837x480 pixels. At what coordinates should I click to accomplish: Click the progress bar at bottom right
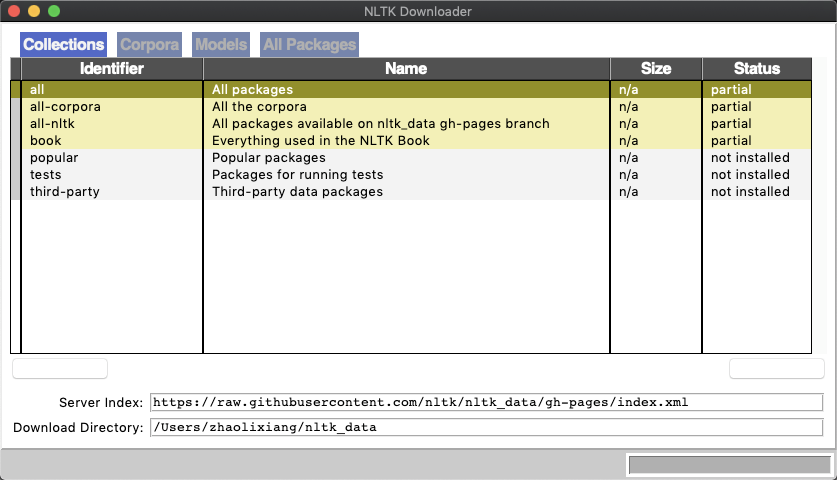(729, 465)
